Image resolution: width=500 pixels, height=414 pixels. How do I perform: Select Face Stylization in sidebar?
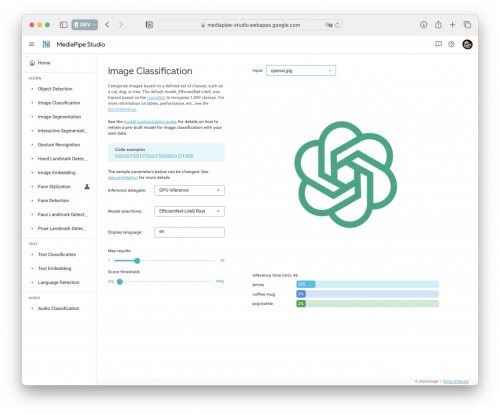tap(54, 186)
